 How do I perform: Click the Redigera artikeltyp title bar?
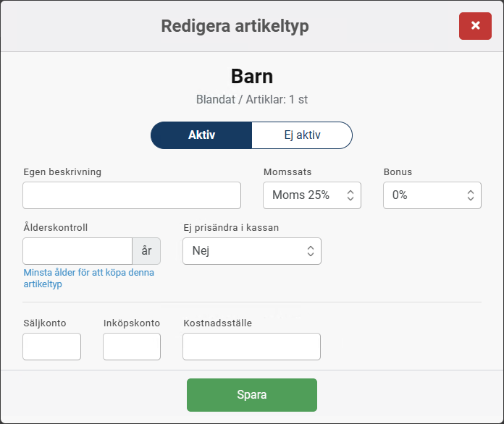[x=235, y=26]
